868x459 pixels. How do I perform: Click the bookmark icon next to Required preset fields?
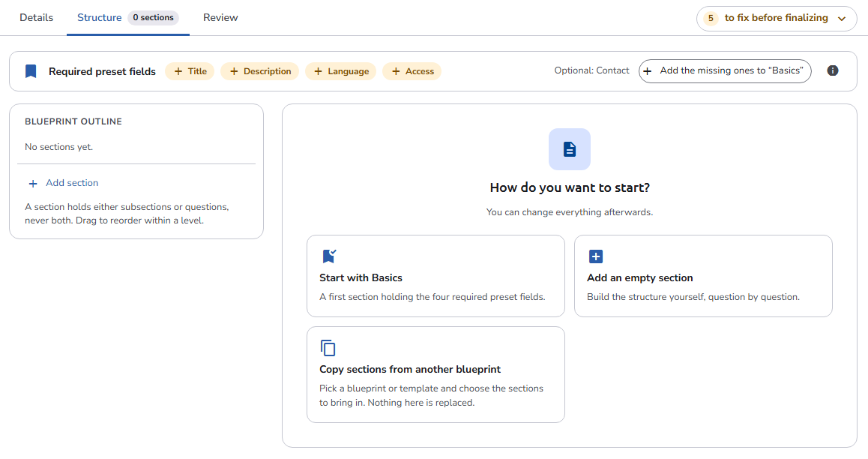point(31,71)
